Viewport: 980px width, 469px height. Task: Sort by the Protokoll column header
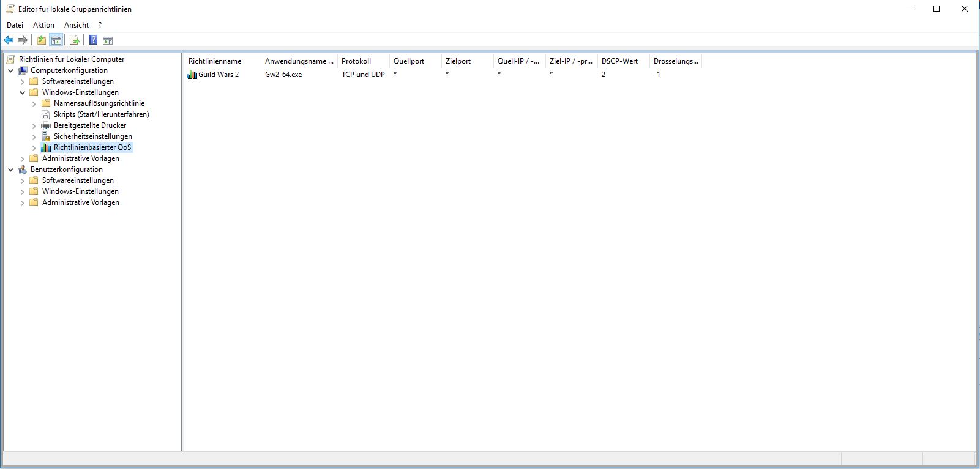(x=364, y=61)
